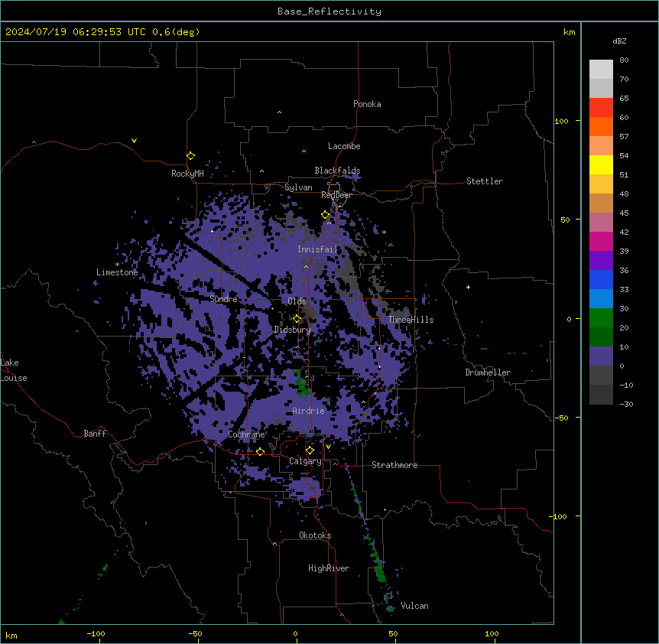
Task: Click the Ponoka city label
Action: [x=367, y=104]
